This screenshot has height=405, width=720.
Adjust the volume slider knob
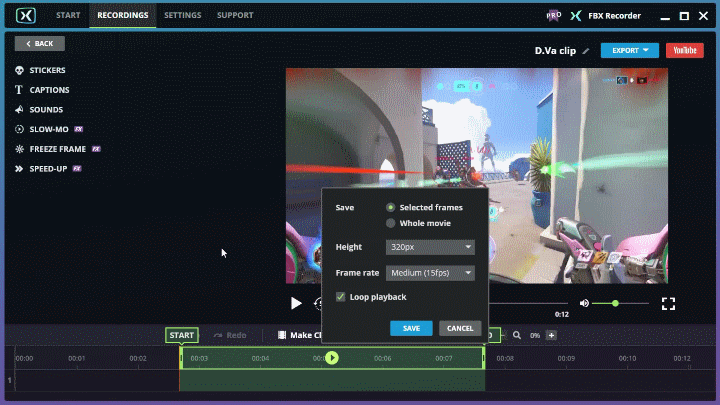(x=615, y=303)
